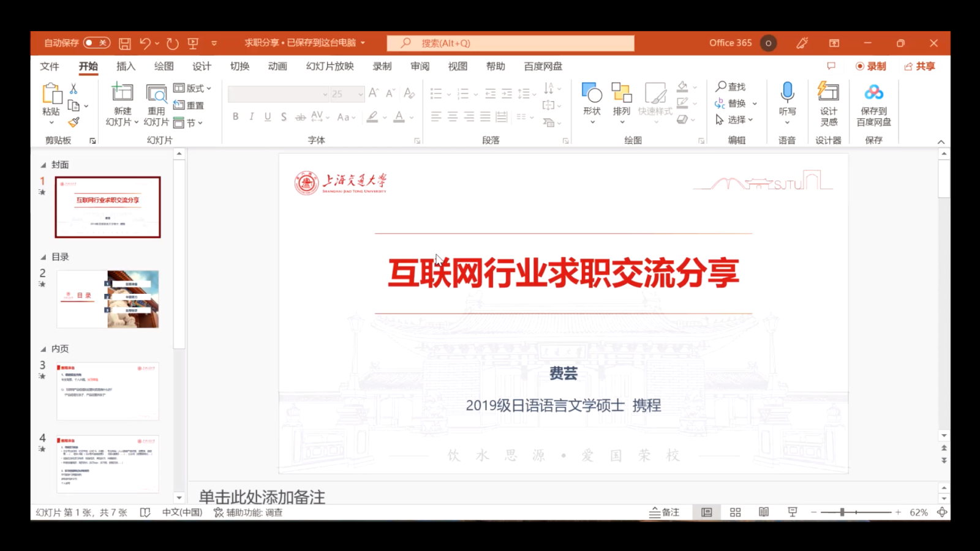Click the Dictate microphone icon
980x551 pixels.
tap(787, 93)
